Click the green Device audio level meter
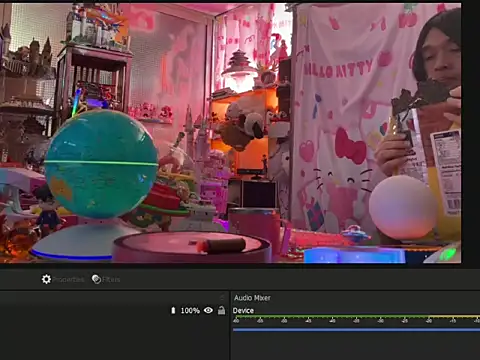The image size is (480, 360). pos(356,316)
